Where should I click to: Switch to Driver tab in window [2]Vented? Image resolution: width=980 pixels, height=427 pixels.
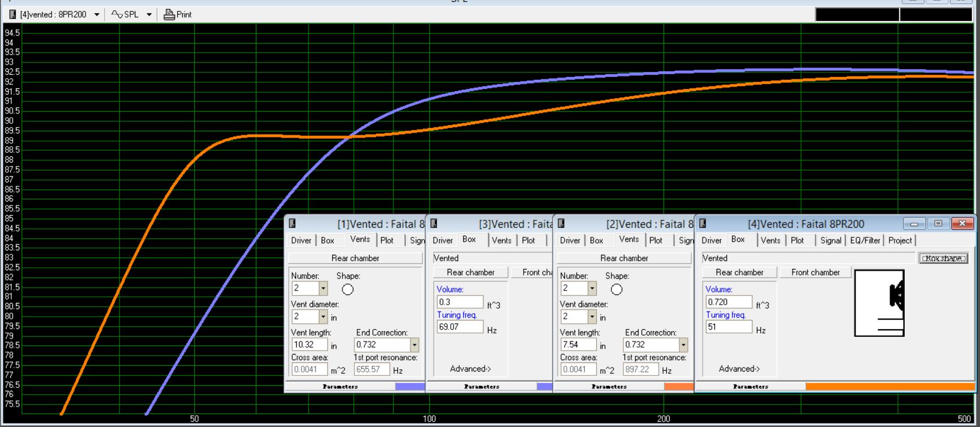pyautogui.click(x=570, y=240)
